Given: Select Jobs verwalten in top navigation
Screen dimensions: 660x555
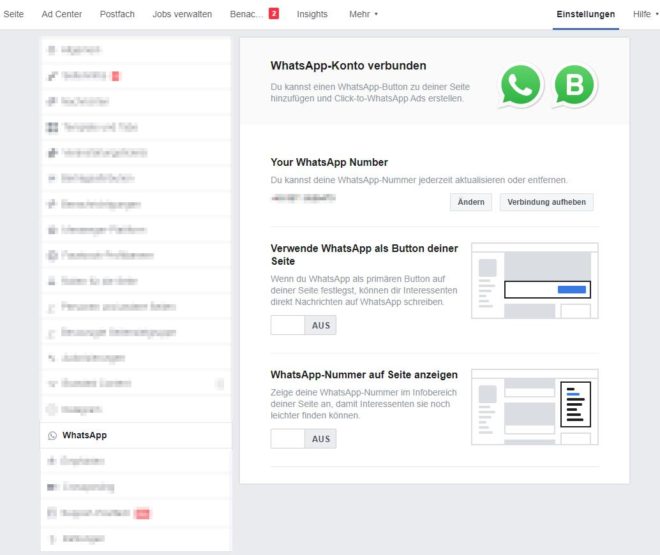Looking at the screenshot, I should [182, 14].
